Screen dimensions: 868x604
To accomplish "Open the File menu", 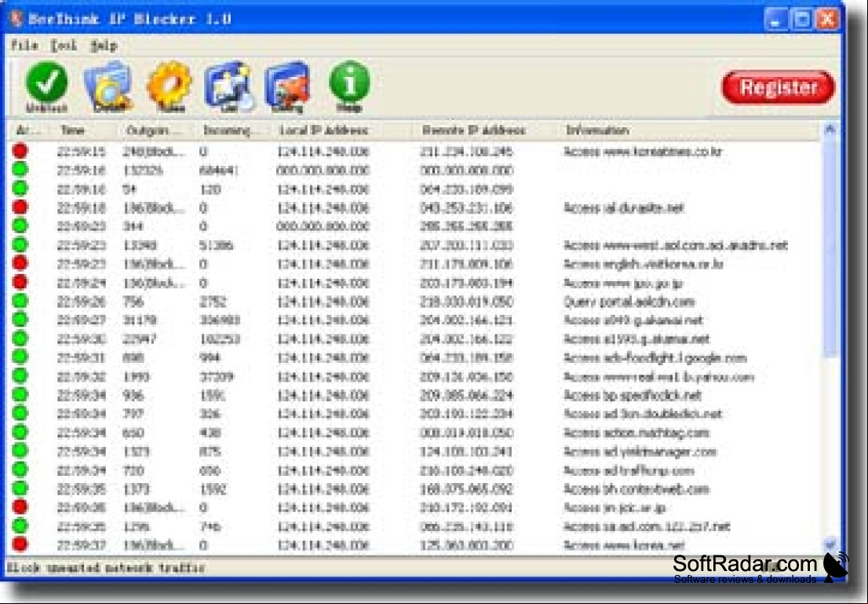I will pos(24,45).
